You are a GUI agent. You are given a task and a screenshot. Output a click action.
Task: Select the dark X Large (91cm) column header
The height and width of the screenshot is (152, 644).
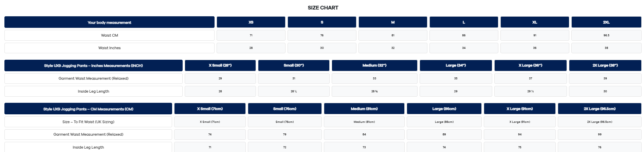(519, 109)
